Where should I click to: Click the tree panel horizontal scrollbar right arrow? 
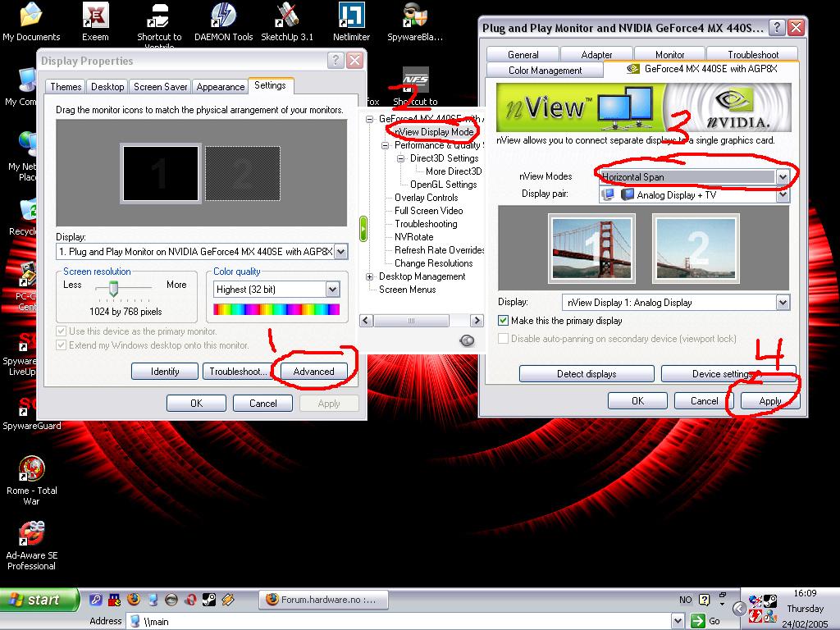pos(477,321)
